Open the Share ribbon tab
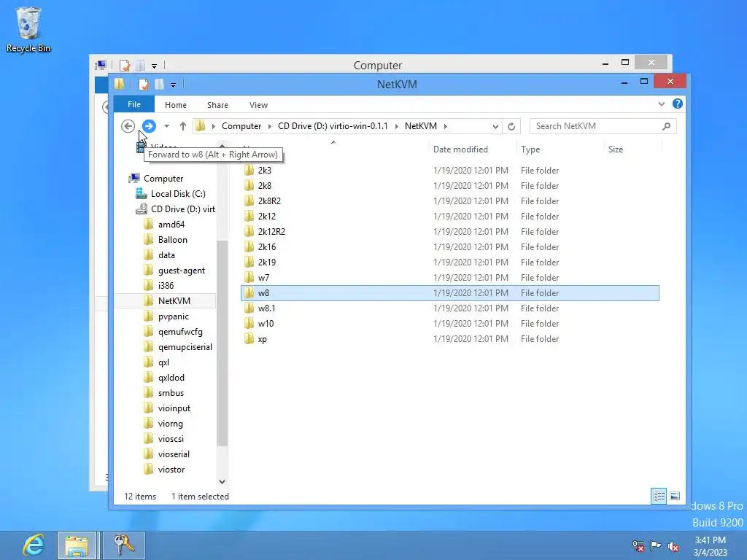Image resolution: width=747 pixels, height=560 pixels. pyautogui.click(x=217, y=105)
